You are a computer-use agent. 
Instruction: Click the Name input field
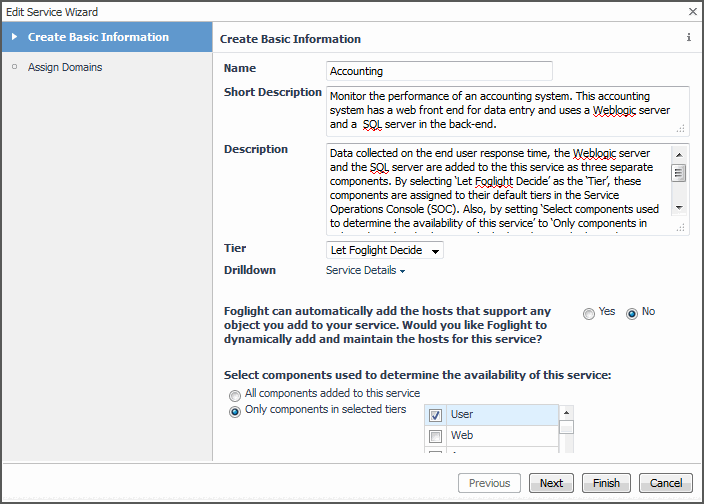click(x=440, y=71)
